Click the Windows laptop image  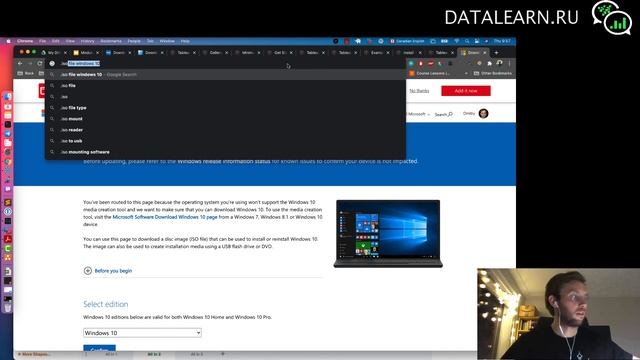(x=388, y=234)
